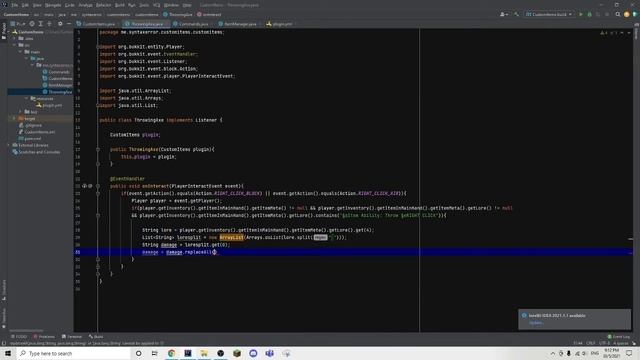Open the Build menu
This screenshot has height=360, width=640.
120,5
